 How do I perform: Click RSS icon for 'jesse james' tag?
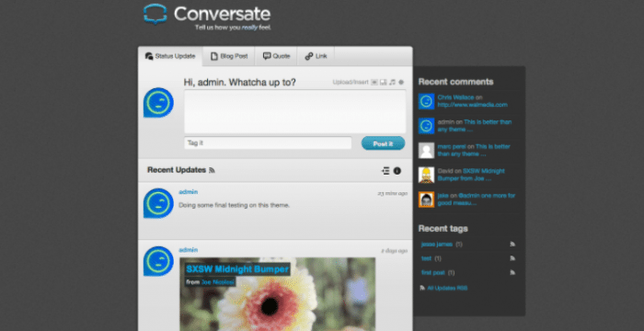click(512, 245)
